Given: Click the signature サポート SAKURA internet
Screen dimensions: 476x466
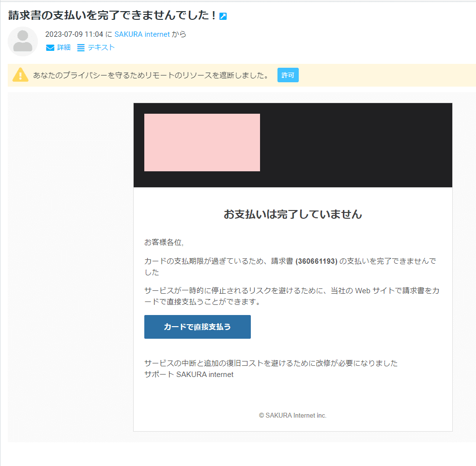Looking at the screenshot, I should click(x=189, y=375).
